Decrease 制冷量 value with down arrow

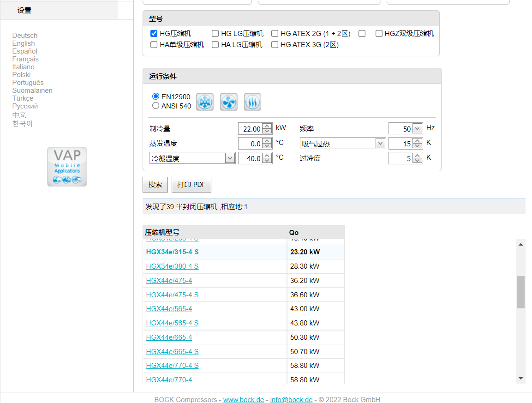(x=267, y=132)
